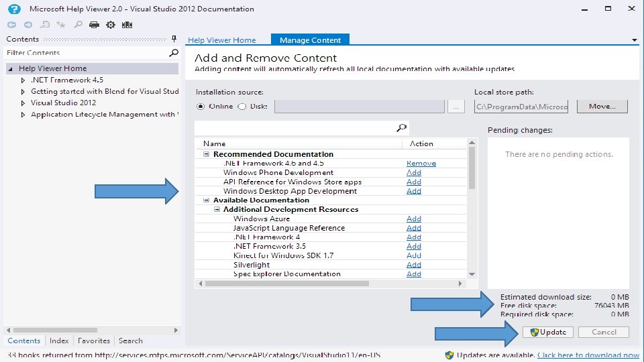644x362 pixels.
Task: Remove .NET Framework 4.6 and 4.5
Action: tap(421, 164)
